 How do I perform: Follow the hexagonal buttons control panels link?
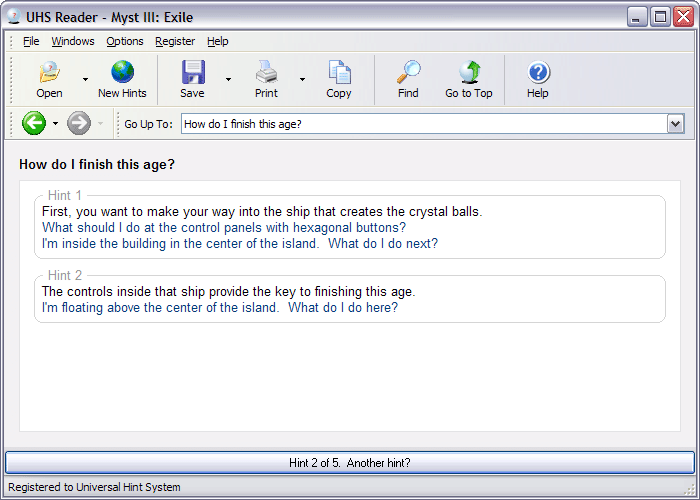click(x=224, y=228)
